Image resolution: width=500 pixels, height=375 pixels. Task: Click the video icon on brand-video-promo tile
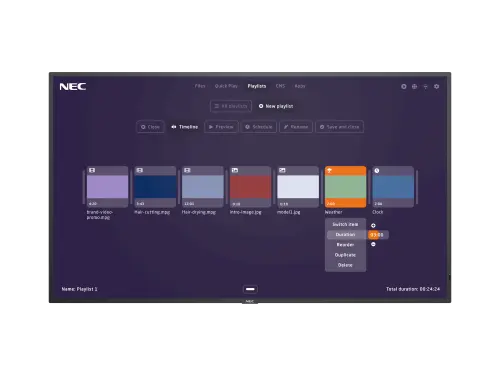(x=92, y=170)
